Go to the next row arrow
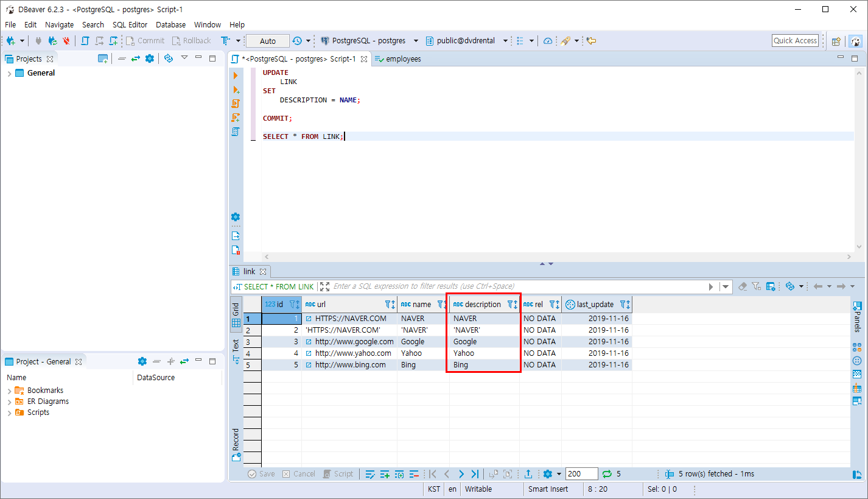The image size is (868, 499). 461,474
